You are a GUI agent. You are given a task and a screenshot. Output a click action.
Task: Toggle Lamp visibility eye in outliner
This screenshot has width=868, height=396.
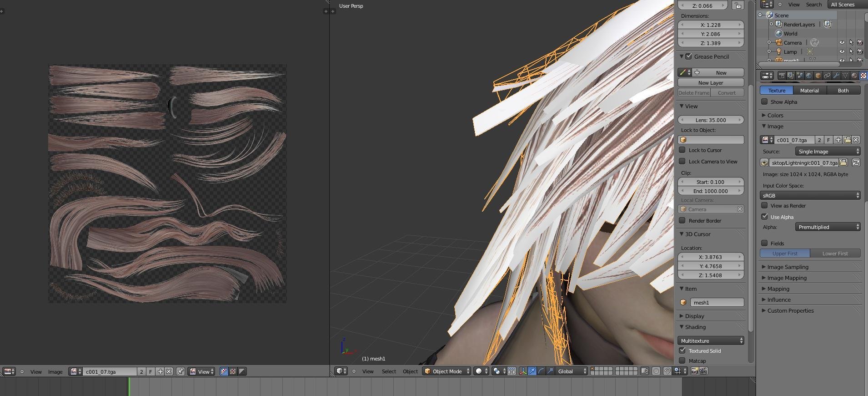pyautogui.click(x=842, y=51)
